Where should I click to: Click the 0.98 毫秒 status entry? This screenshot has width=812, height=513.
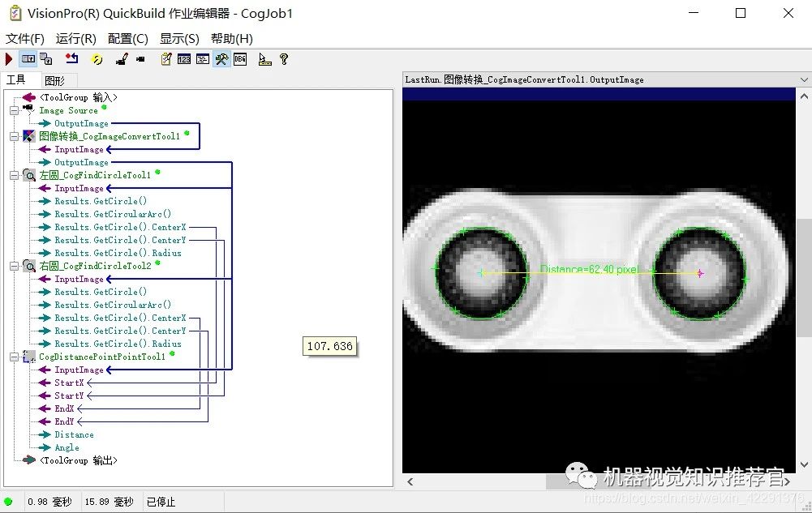49,502
